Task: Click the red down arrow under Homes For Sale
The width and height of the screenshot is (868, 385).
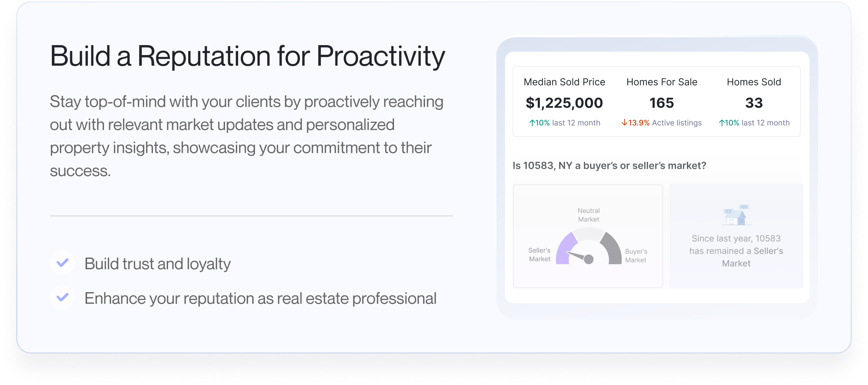Action: 624,123
